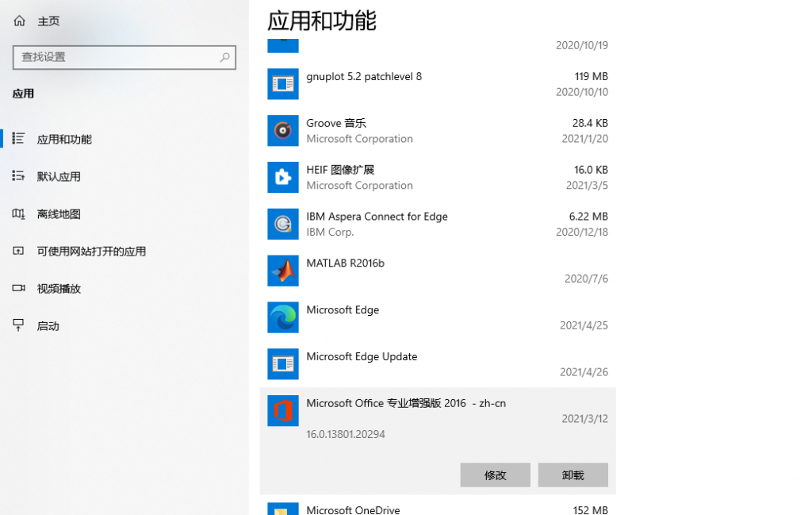The width and height of the screenshot is (812, 515).
Task: Click the search magnifier in 查找设置 box
Action: tap(224, 57)
